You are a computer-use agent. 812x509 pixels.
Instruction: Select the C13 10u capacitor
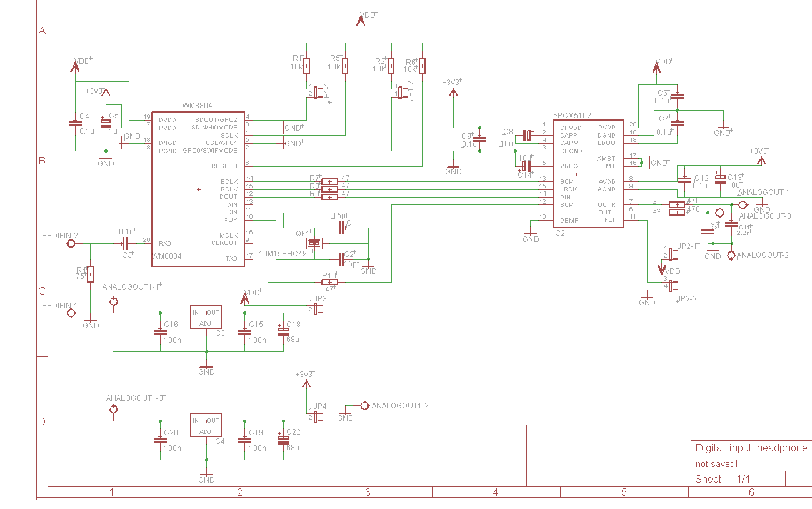[x=720, y=178]
